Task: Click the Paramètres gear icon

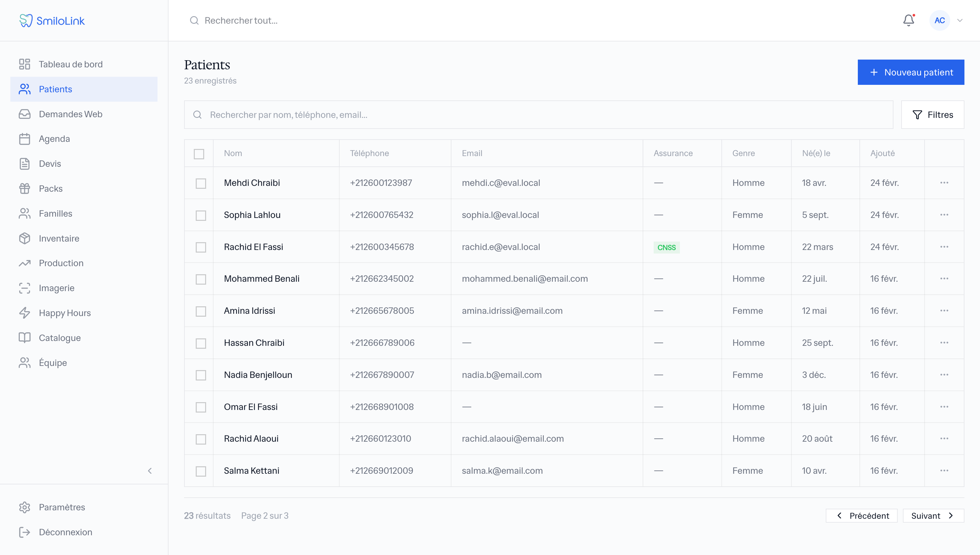Action: click(x=24, y=507)
